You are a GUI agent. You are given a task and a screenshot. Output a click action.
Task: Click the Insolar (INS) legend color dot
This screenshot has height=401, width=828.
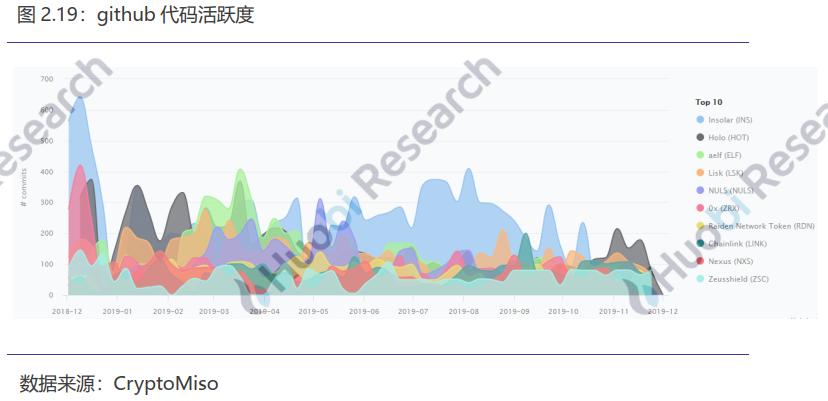(x=701, y=120)
